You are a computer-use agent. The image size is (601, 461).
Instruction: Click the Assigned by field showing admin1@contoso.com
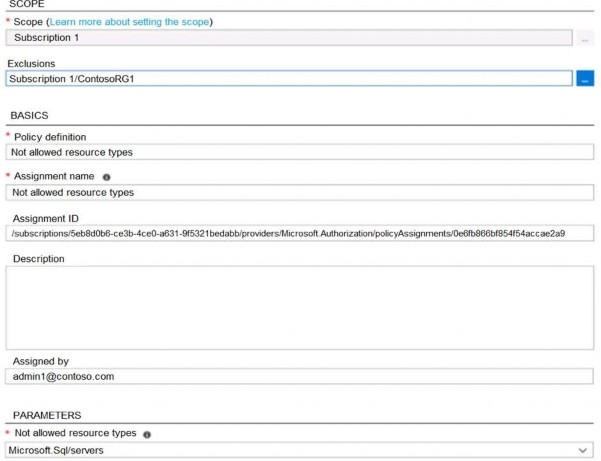299,377
